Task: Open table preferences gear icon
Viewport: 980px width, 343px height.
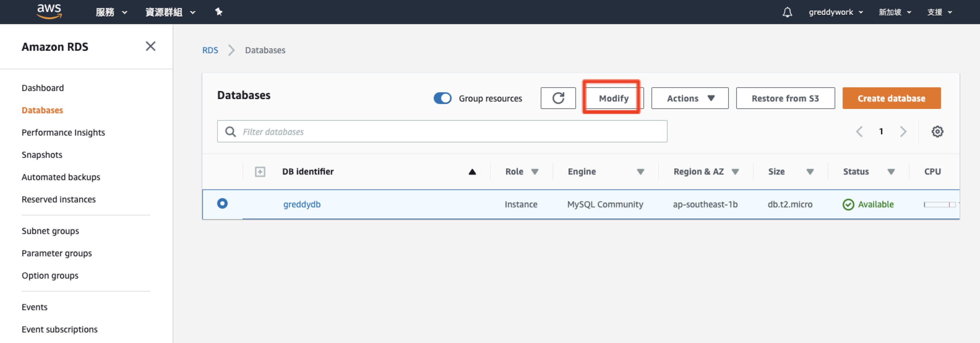Action: pos(937,132)
